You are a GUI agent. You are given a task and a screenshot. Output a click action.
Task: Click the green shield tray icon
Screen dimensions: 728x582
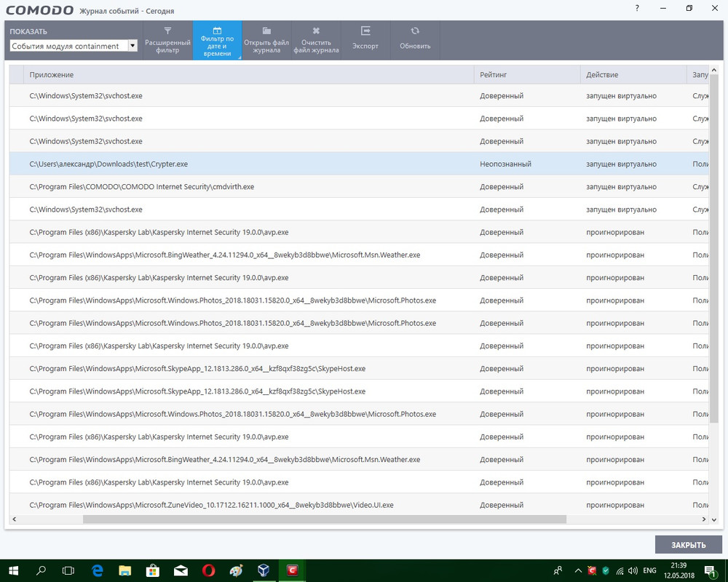pyautogui.click(x=606, y=570)
